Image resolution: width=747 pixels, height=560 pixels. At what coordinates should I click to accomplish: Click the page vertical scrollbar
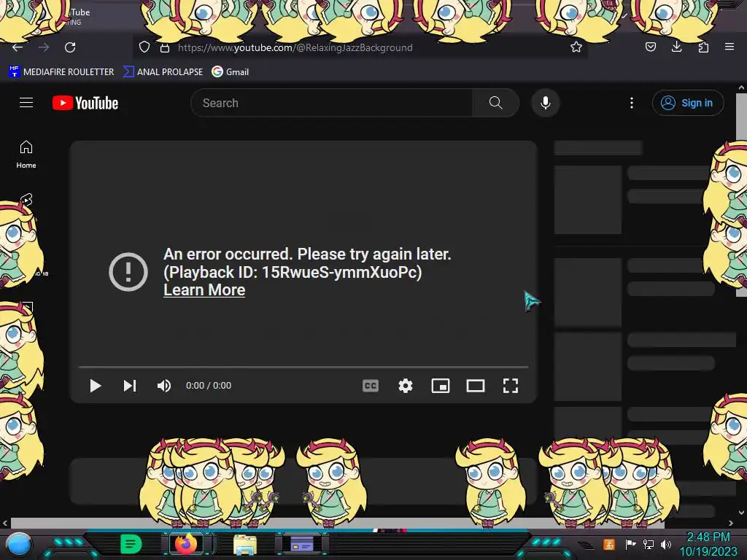741,195
